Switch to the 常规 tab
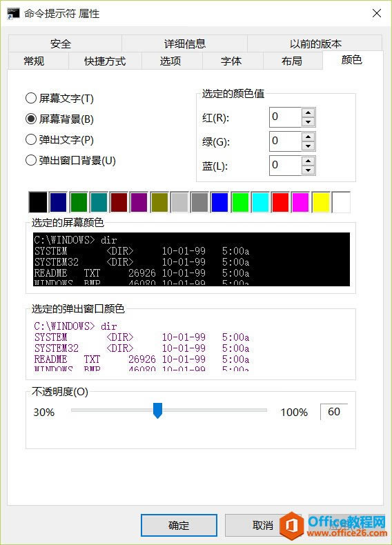The width and height of the screenshot is (392, 545). click(38, 61)
